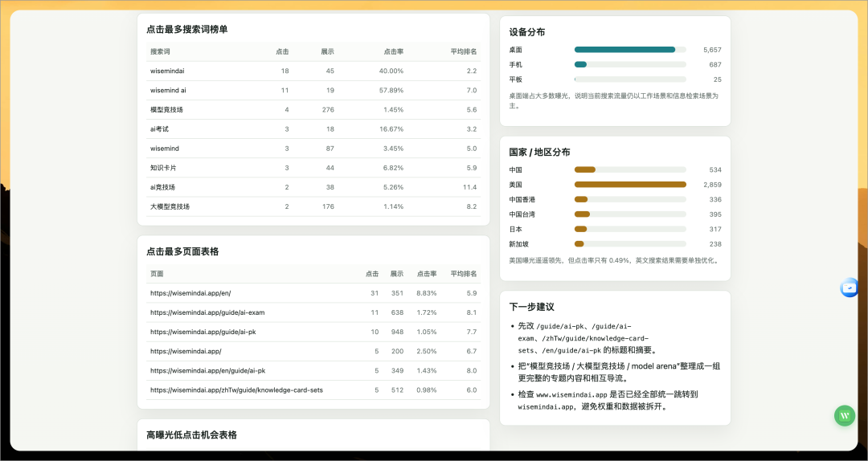Select the 模型竞技场 search term
Viewport: 868px width, 461px height.
pyautogui.click(x=166, y=109)
